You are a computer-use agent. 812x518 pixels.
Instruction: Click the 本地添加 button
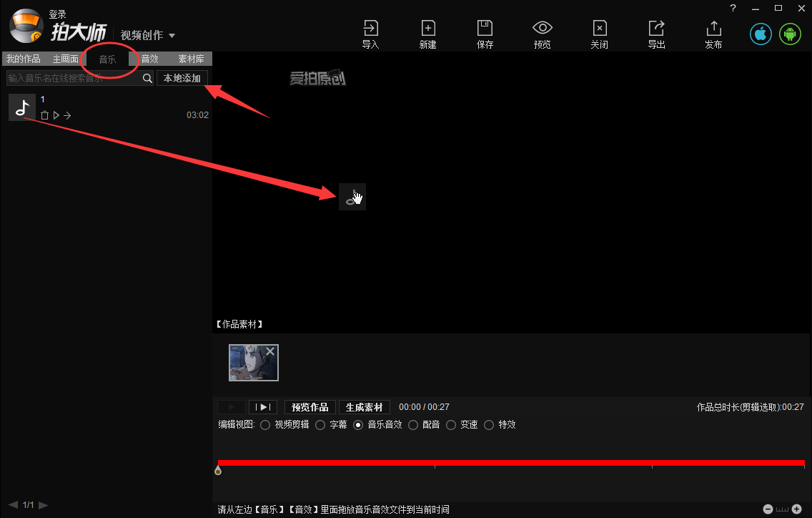point(182,77)
